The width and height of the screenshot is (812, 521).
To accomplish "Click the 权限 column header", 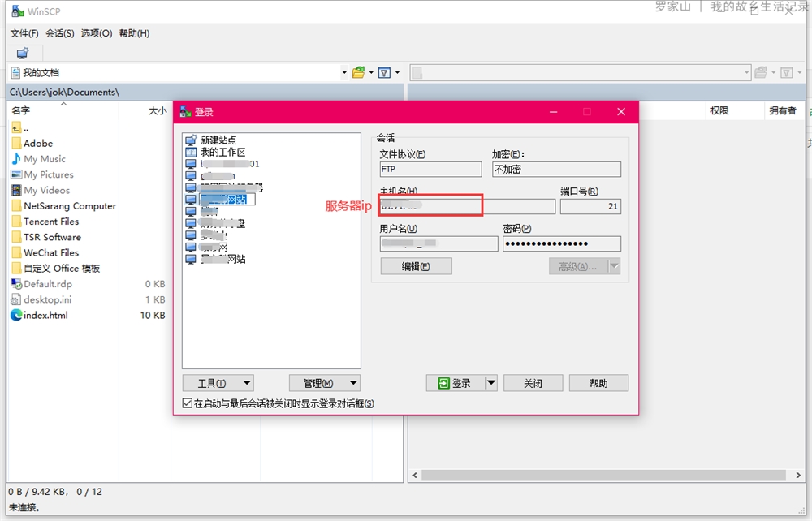I will pos(719,110).
